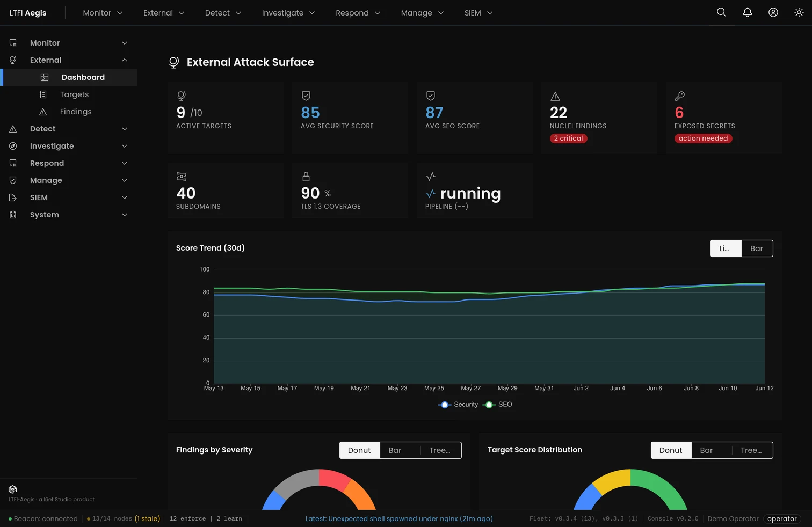The image size is (812, 527).
Task: Click the operator role badge
Action: point(782,519)
